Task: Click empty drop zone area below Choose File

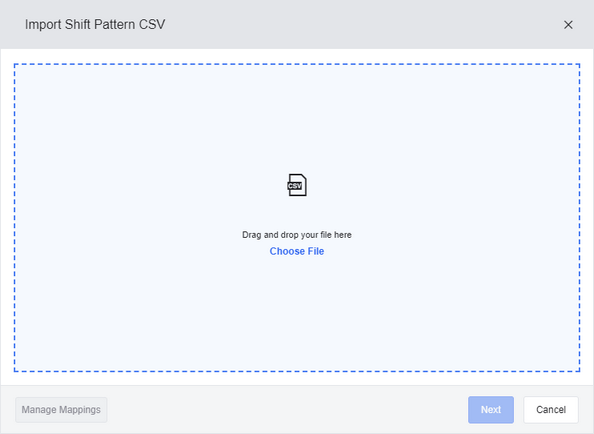Action: tap(297, 314)
